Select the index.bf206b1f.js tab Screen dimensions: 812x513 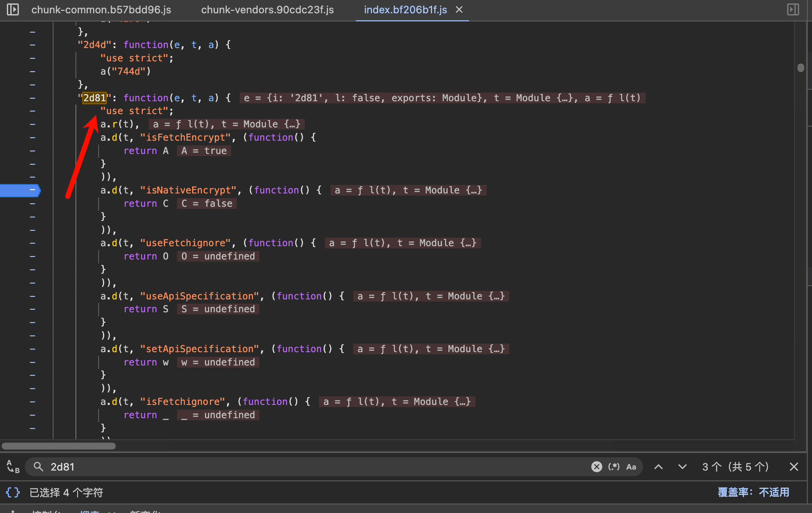click(406, 10)
